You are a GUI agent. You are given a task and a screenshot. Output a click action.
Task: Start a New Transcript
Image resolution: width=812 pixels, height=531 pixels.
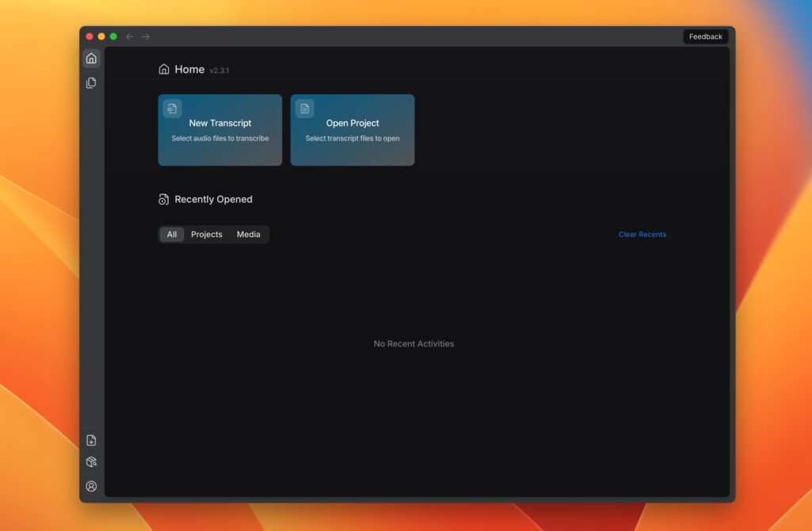(x=220, y=129)
